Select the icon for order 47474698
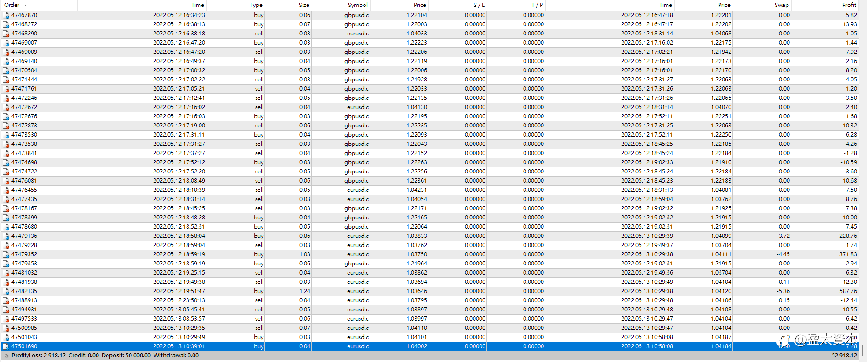 (6, 162)
